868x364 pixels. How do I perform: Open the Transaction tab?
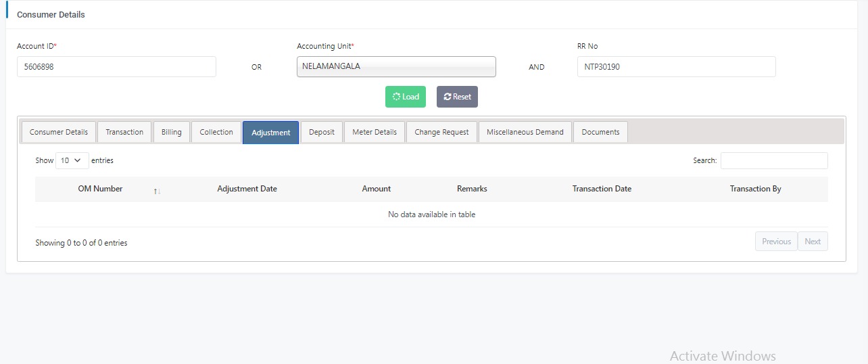coord(124,133)
